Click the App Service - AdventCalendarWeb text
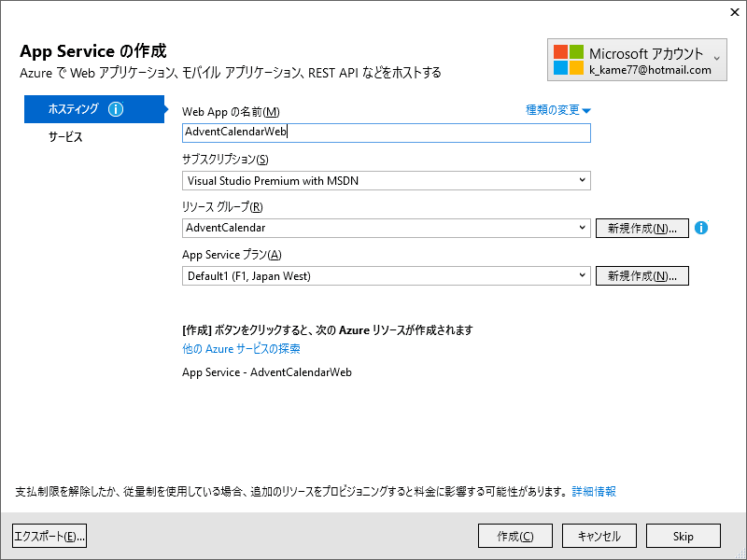 (x=267, y=372)
